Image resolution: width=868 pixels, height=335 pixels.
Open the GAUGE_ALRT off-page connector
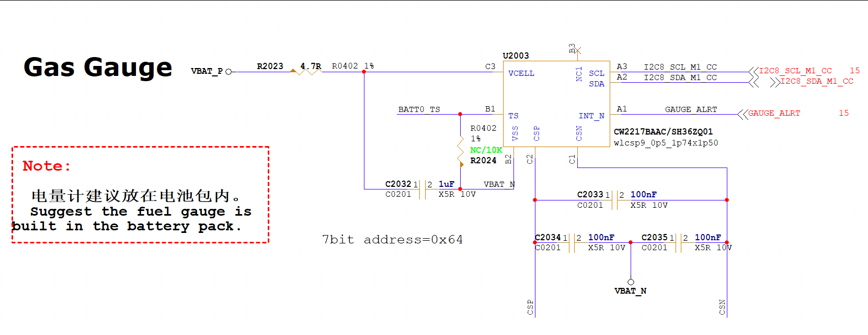(743, 114)
